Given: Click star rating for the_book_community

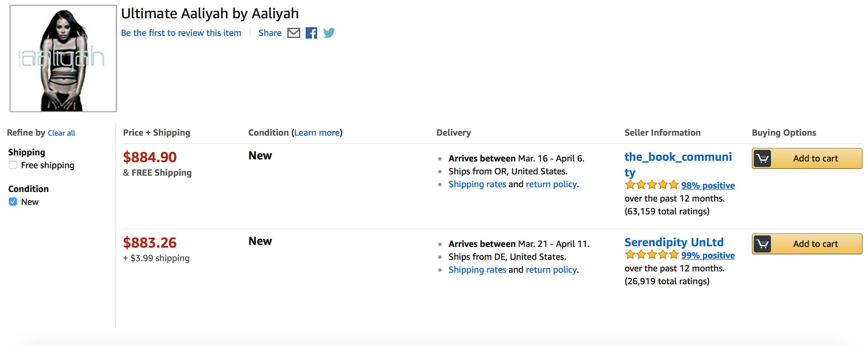Looking at the screenshot, I should [652, 185].
